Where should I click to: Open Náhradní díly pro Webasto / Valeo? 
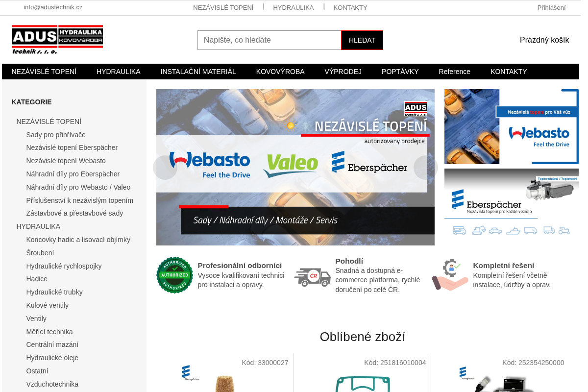[78, 187]
